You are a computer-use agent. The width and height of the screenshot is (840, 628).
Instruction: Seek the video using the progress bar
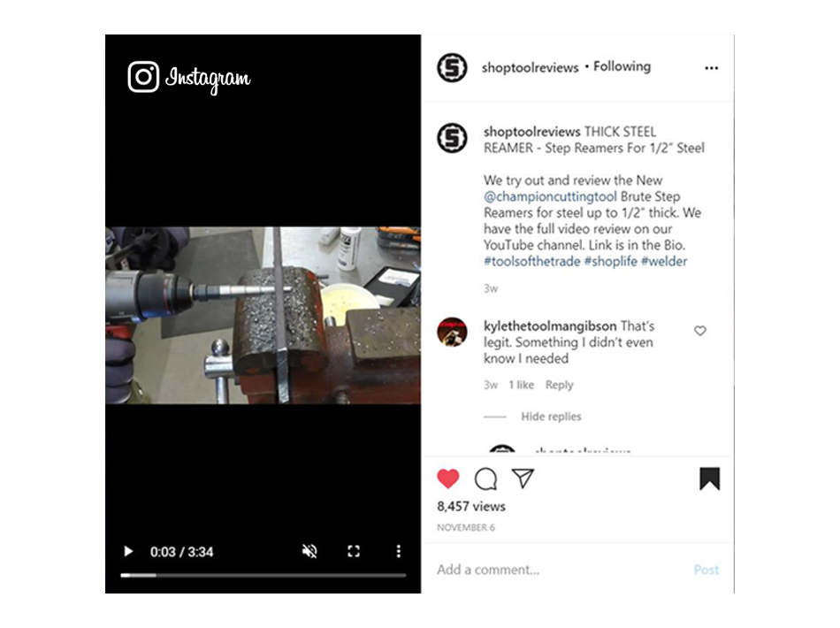tap(263, 576)
